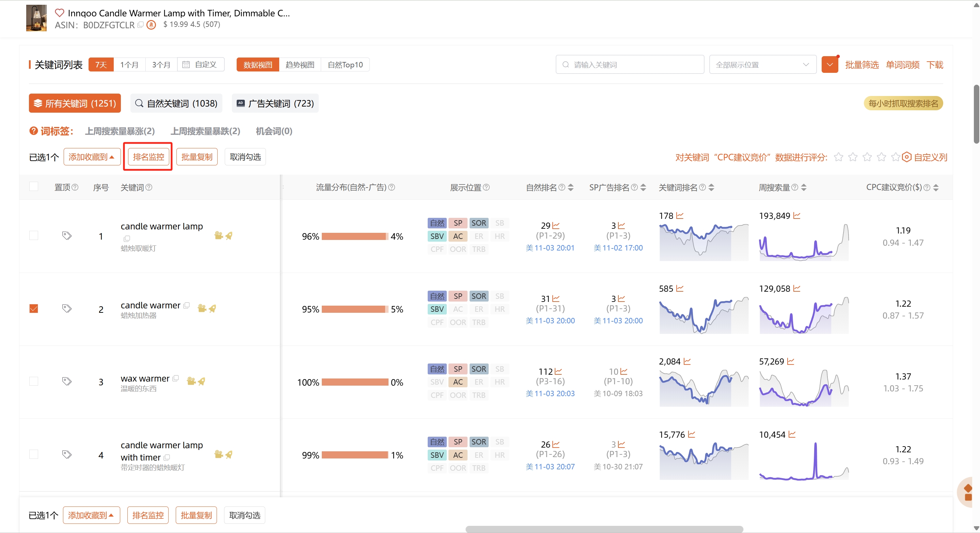Screen dimensions: 980x533
Task: Click the 排名监控 button
Action: [148, 157]
